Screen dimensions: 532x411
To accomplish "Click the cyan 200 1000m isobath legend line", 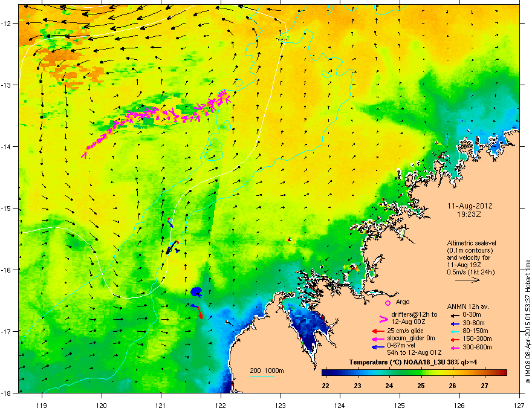I will (x=262, y=376).
